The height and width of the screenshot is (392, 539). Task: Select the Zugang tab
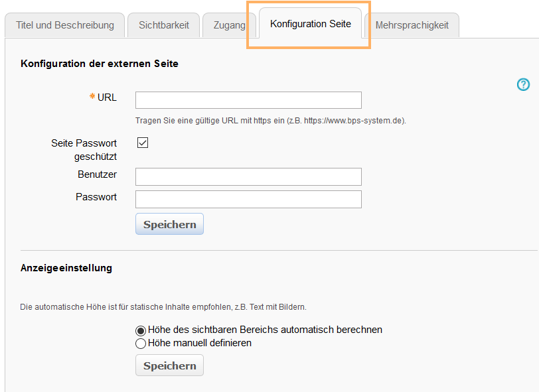[229, 24]
